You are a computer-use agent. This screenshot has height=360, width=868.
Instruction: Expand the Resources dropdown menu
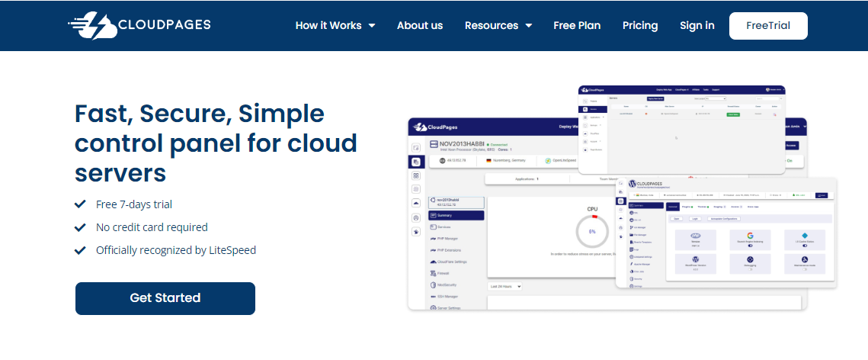(x=498, y=25)
